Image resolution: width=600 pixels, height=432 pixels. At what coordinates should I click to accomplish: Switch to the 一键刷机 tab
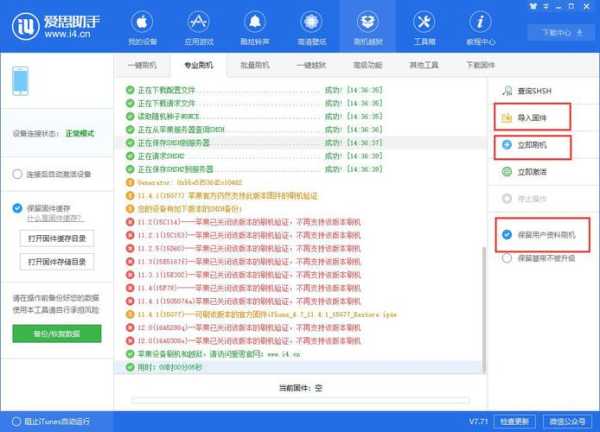pyautogui.click(x=146, y=65)
